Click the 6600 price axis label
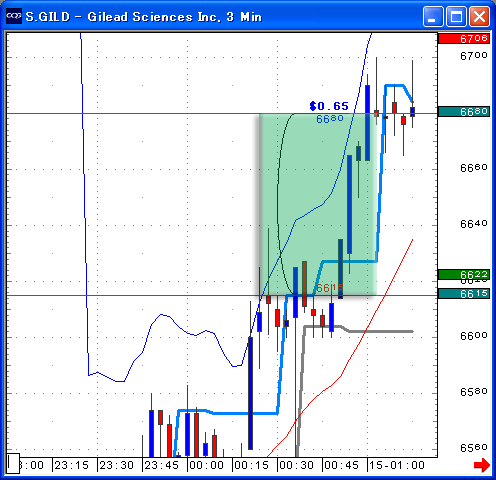The image size is (496, 480). point(474,336)
